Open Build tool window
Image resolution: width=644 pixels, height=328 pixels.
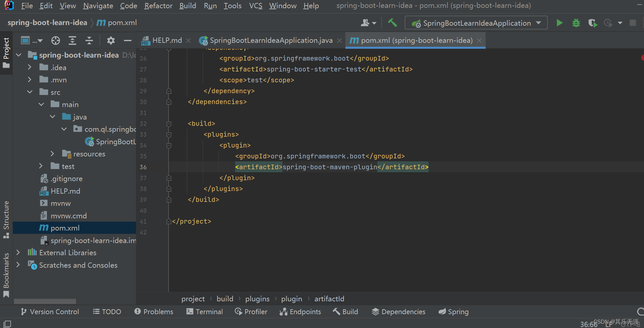click(345, 312)
